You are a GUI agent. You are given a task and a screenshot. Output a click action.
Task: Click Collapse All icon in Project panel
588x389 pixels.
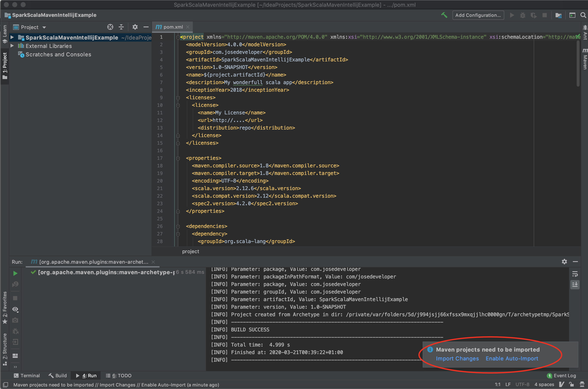point(121,27)
